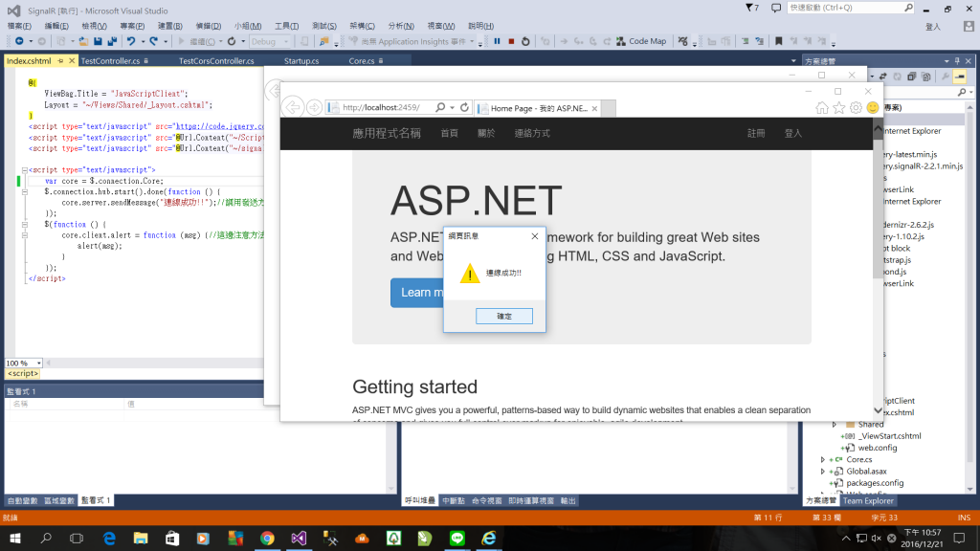This screenshot has width=980, height=551.
Task: Open the Debug configuration dropdown
Action: (x=270, y=41)
